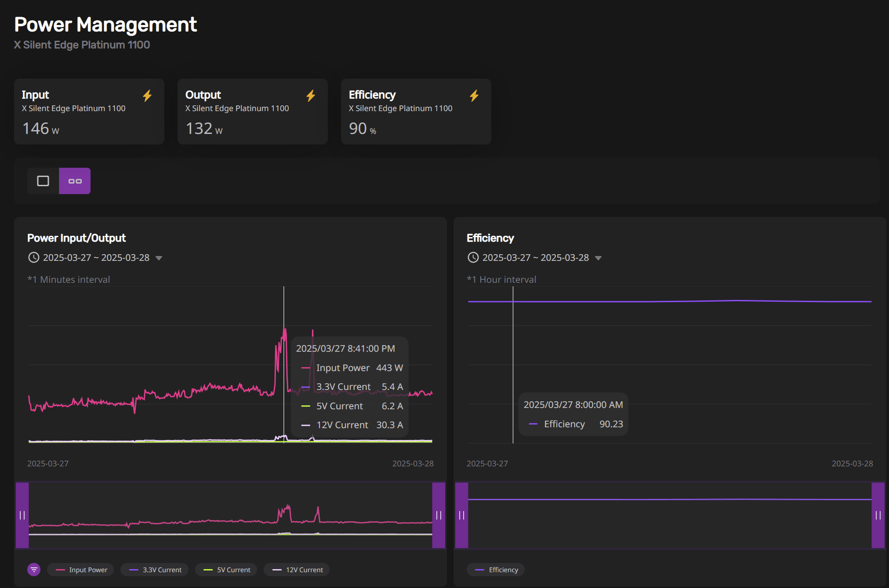Click the lightning bolt icon on Efficiency card
889x588 pixels.
pyautogui.click(x=474, y=96)
